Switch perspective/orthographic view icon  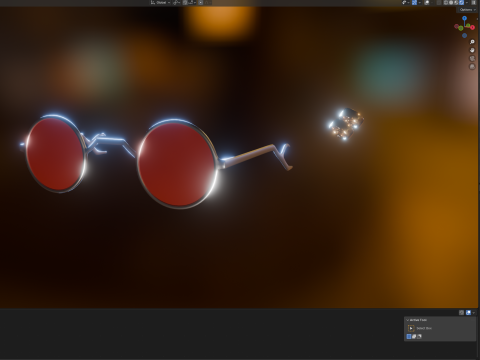(472, 67)
